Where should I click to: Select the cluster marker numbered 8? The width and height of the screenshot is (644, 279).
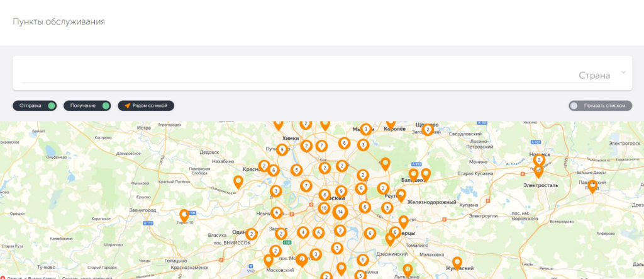point(325,195)
